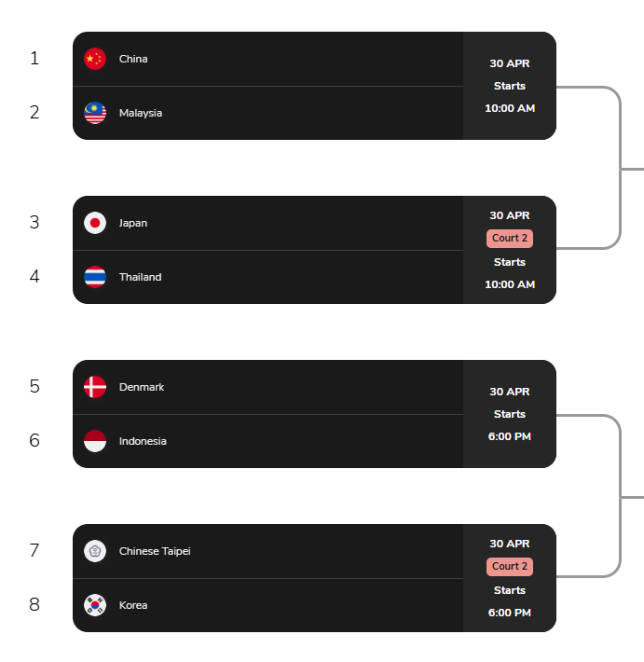Image resolution: width=644 pixels, height=662 pixels.
Task: Click the China flag icon
Action: click(x=94, y=59)
